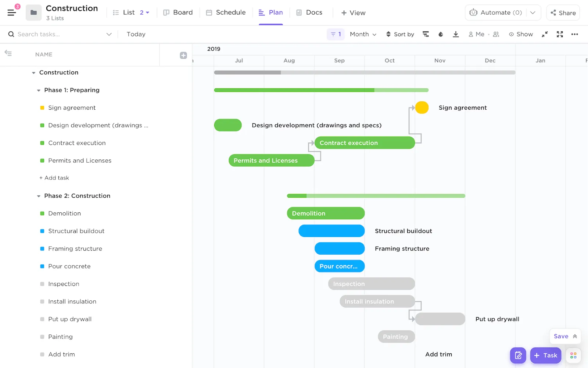Click Phase 2 green progress bar
588x368 pixels.
pos(376,196)
